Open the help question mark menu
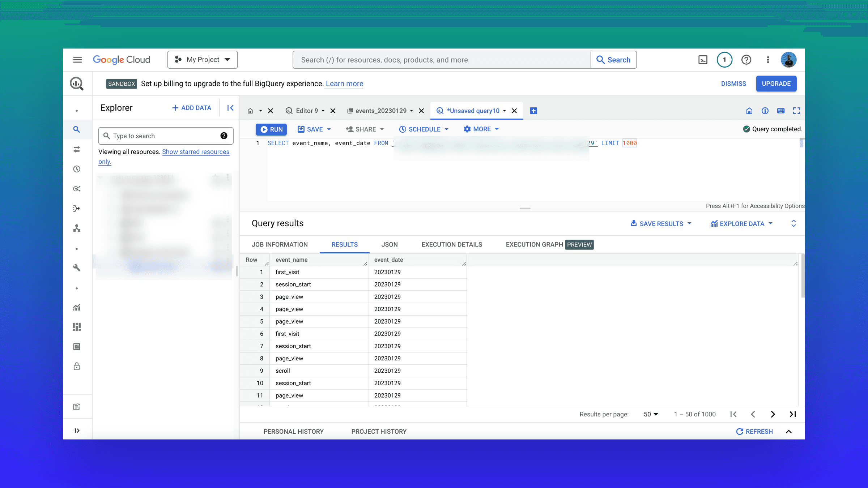868x488 pixels. pos(746,60)
